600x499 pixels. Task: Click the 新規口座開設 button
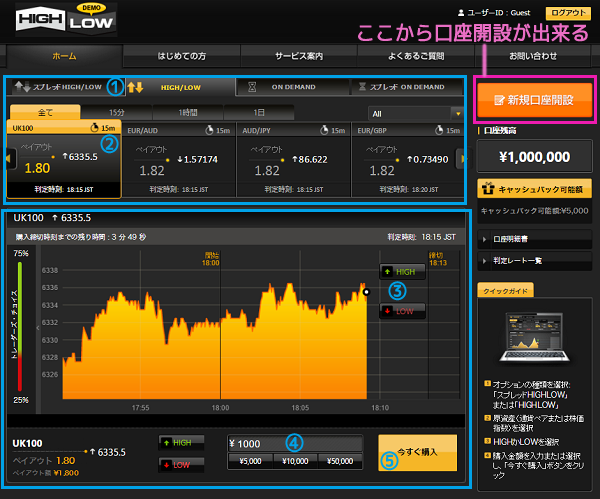click(535, 100)
